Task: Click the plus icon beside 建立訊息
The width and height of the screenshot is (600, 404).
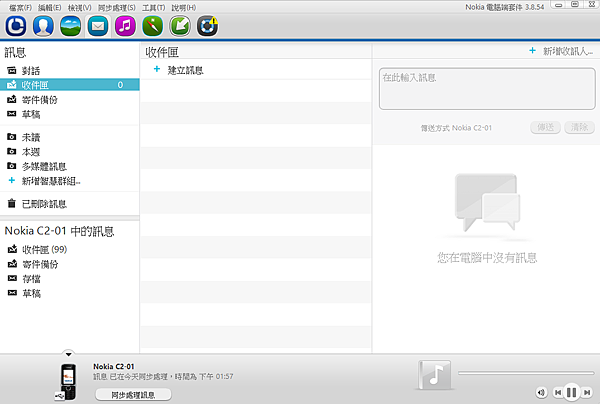Action: coord(157,69)
